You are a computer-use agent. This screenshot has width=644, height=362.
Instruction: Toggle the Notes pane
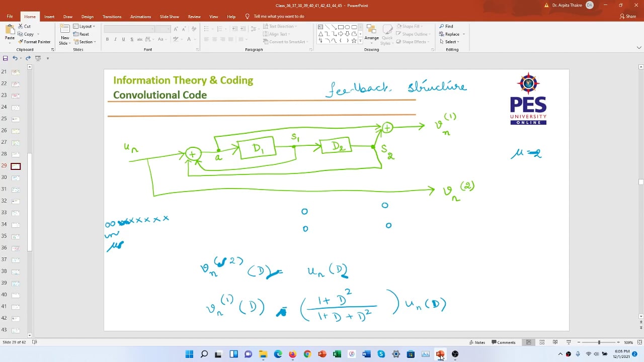coord(476,342)
